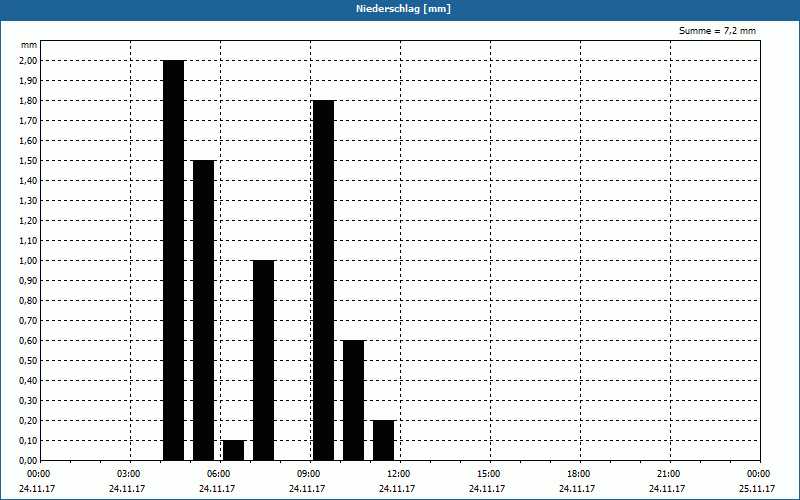Viewport: 800px width, 500px height.
Task: Click the 2,00 mm precipitation bar
Action: [x=173, y=260]
